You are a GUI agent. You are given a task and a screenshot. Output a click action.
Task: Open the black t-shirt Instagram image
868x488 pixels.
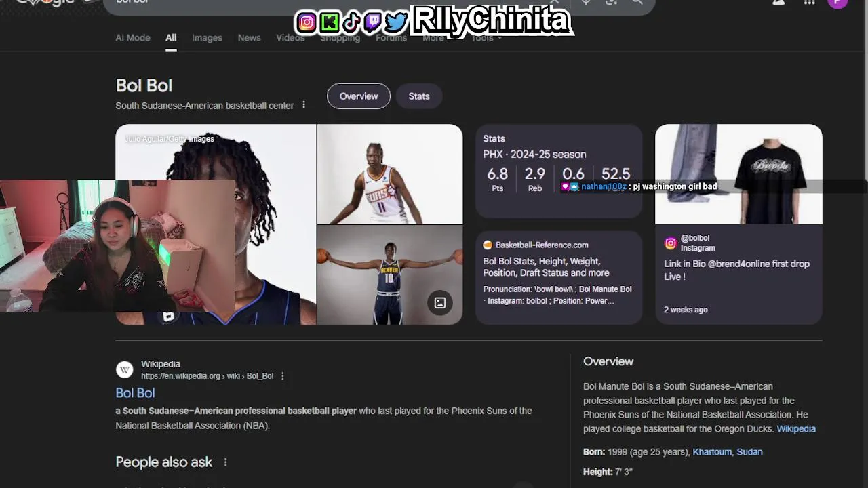coord(738,174)
